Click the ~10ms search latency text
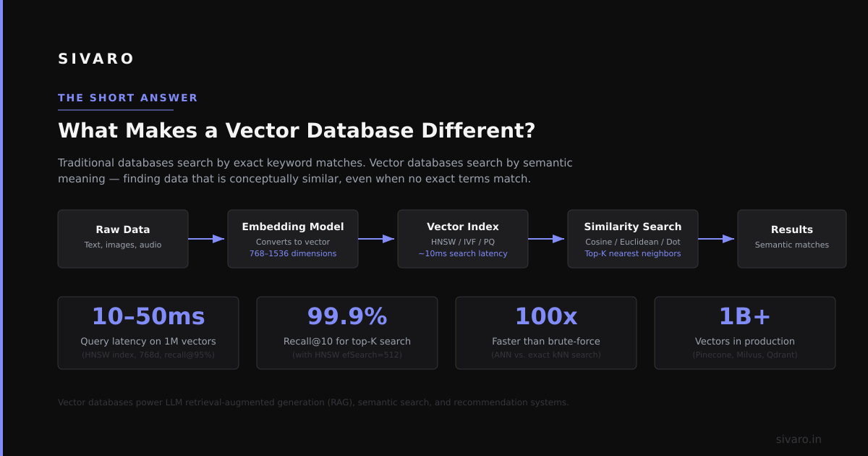The width and height of the screenshot is (868, 456). tap(463, 254)
